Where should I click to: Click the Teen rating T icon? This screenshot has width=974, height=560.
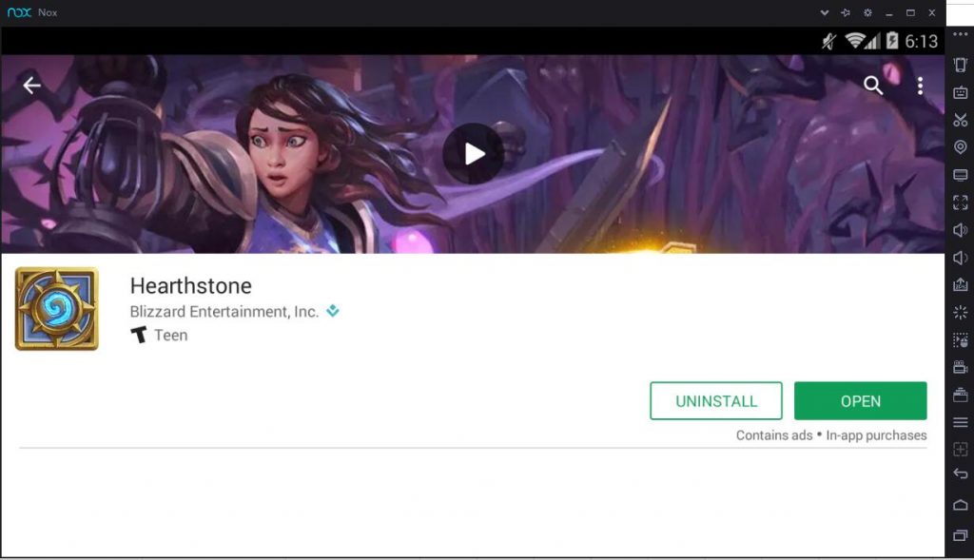tap(139, 335)
